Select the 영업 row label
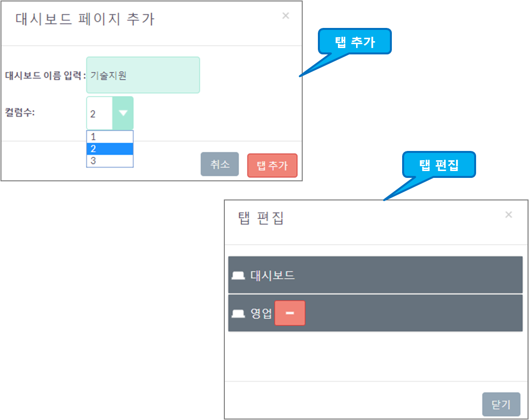529x420 pixels. (x=261, y=313)
